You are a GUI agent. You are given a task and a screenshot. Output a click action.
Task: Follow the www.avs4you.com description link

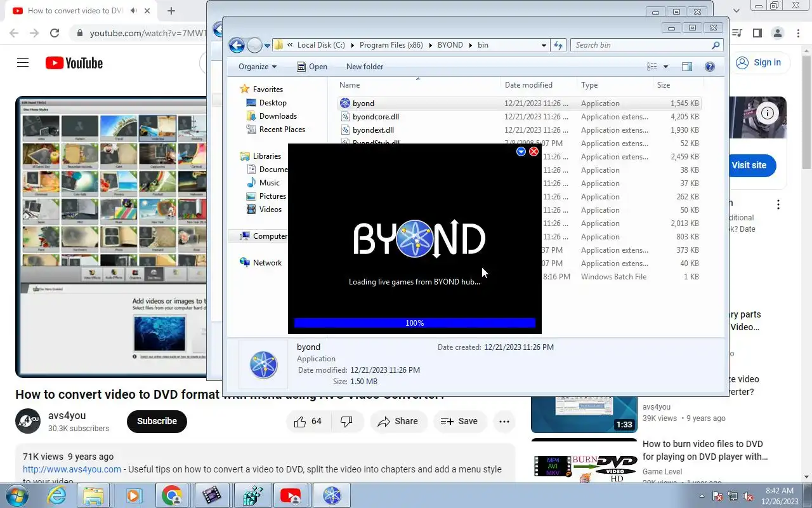(x=72, y=469)
